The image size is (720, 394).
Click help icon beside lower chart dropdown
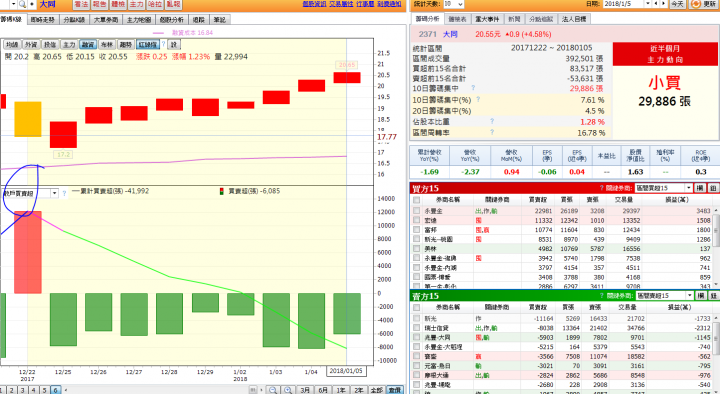64,193
